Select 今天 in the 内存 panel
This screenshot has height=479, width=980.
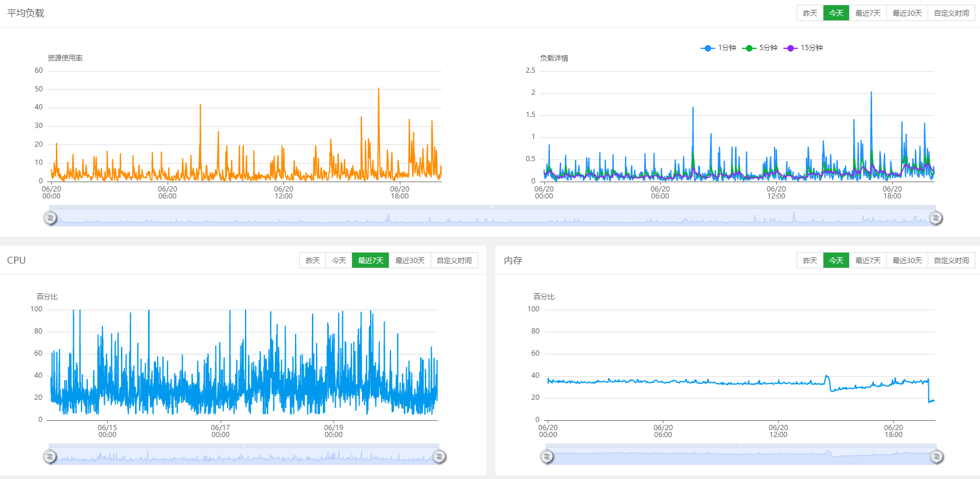pyautogui.click(x=836, y=260)
